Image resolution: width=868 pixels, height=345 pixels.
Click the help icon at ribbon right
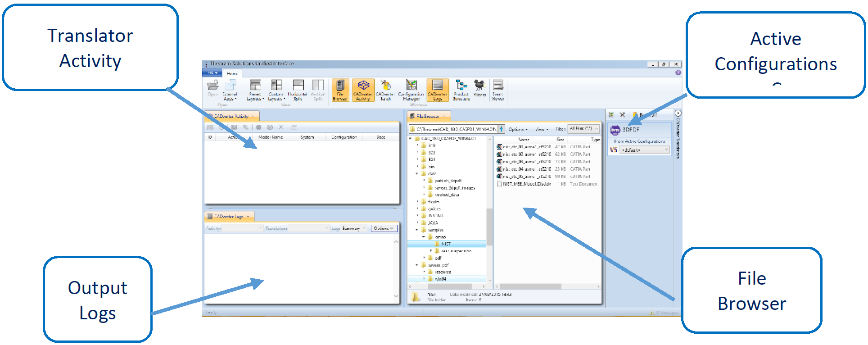tap(678, 73)
